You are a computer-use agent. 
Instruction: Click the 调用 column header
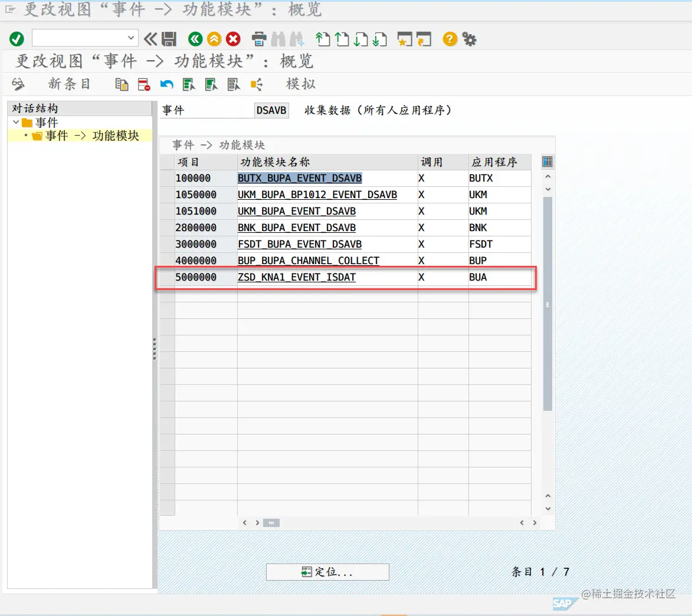443,162
